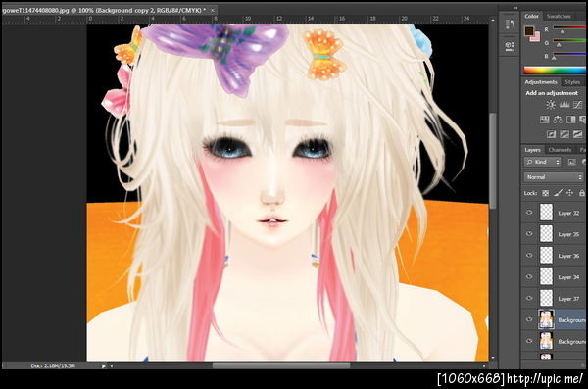Open the History panel icon
The height and width of the screenshot is (389, 588).
pyautogui.click(x=510, y=24)
